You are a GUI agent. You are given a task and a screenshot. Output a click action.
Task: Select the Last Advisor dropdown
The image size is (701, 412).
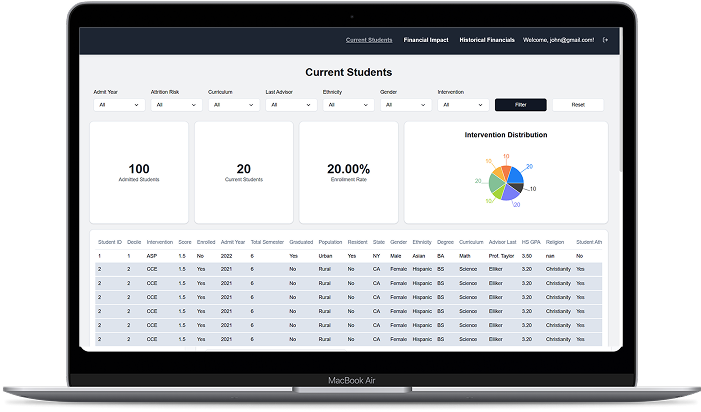290,104
